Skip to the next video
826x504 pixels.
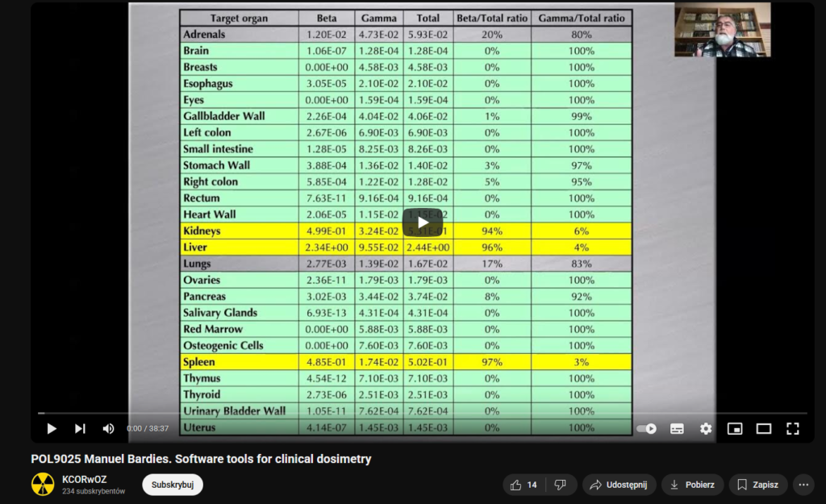[80, 429]
